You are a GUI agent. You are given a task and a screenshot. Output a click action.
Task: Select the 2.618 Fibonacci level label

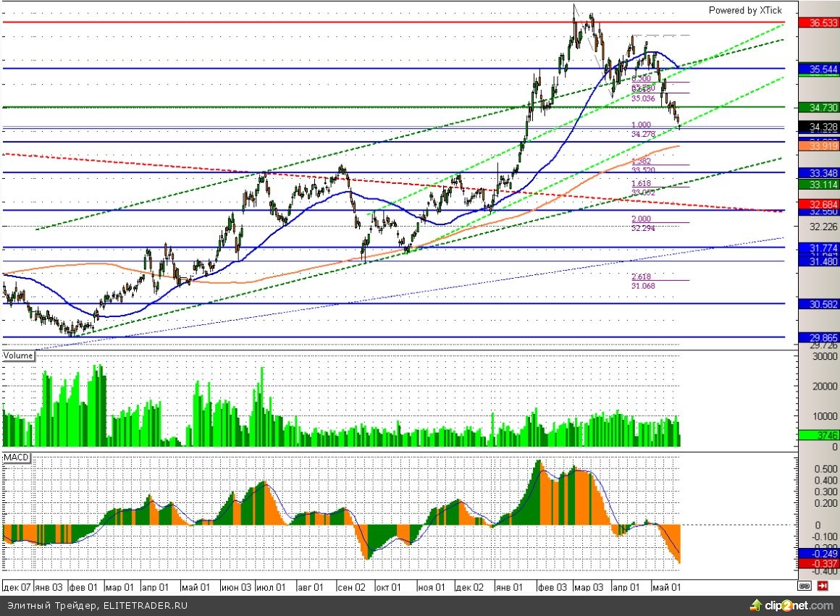point(641,277)
